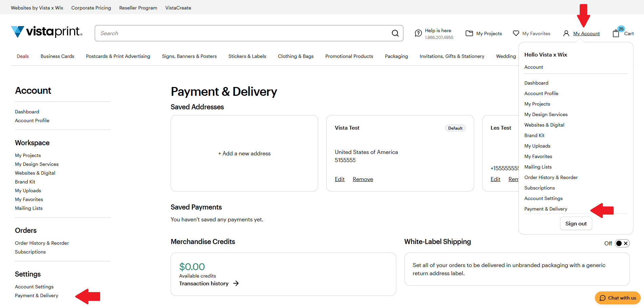Open Corporate Pricing link
The image size is (644, 308).
pos(91,8)
